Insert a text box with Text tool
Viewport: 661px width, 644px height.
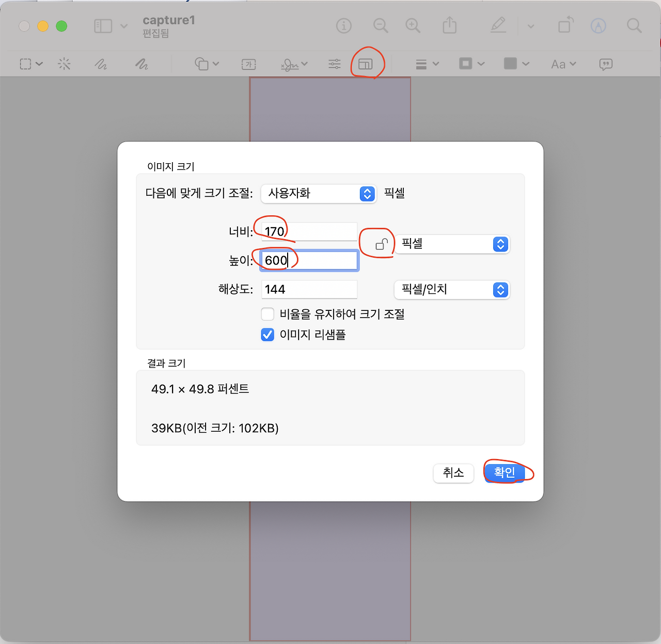tap(249, 64)
